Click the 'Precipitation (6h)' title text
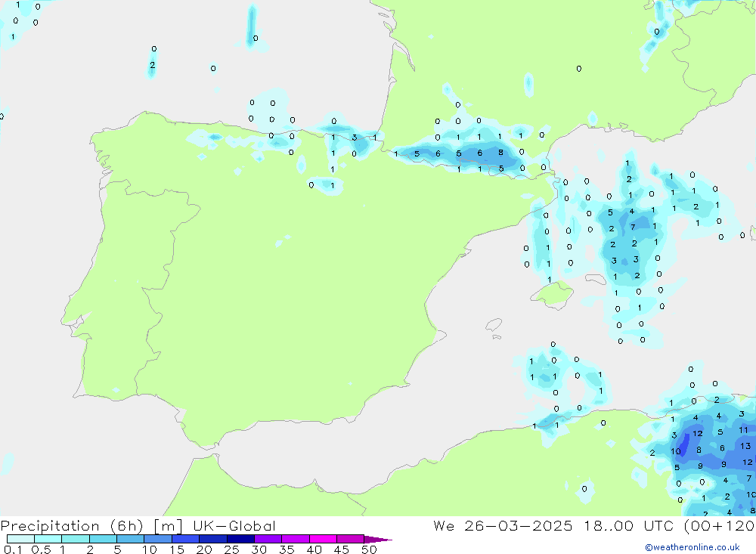The height and width of the screenshot is (554, 756). point(72,526)
